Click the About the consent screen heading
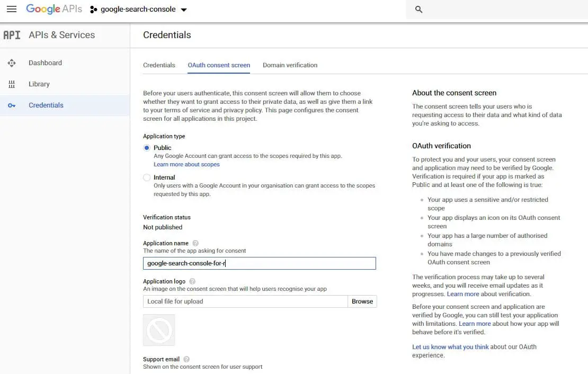The height and width of the screenshot is (374, 588). click(x=454, y=93)
